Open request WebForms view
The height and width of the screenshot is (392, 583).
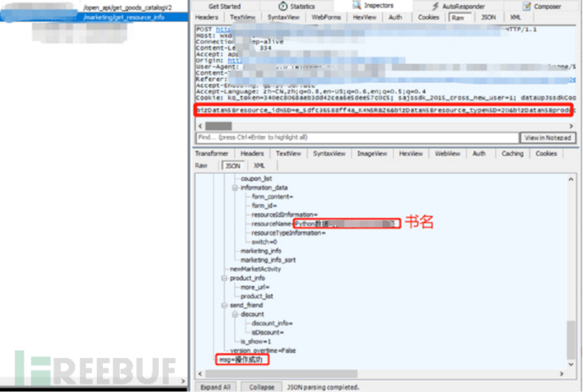[326, 17]
